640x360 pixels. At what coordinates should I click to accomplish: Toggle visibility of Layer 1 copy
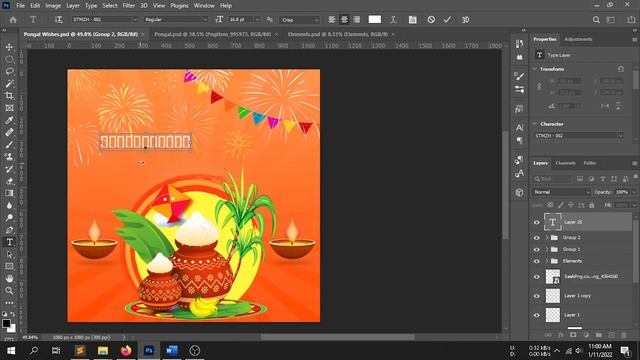click(x=536, y=296)
